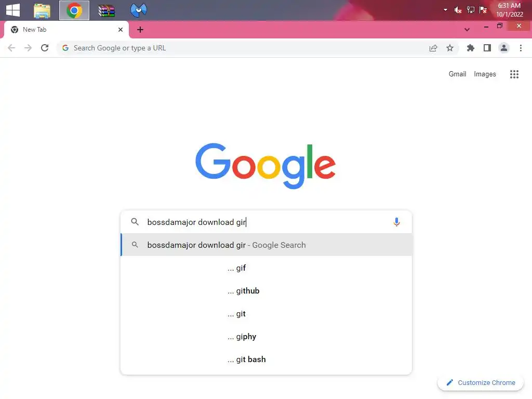532x399 pixels.
Task: Bookmark this tab with the star icon
Action: (449, 48)
